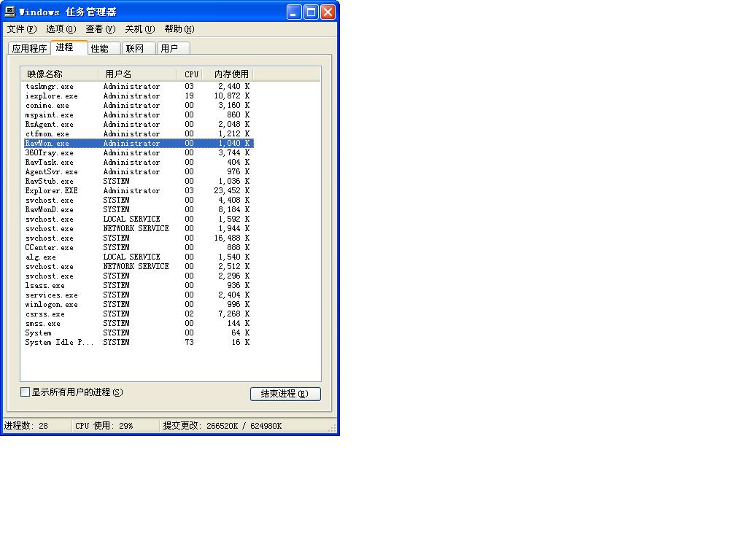Click the 23,452 K memory value
747x560 pixels.
[231, 191]
